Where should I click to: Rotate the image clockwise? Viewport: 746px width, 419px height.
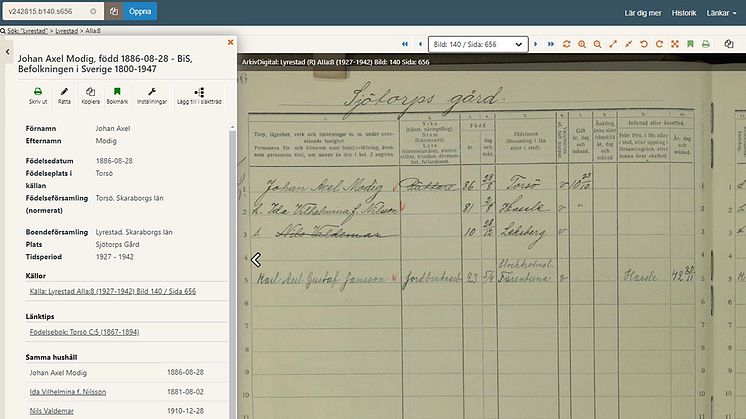(659, 44)
